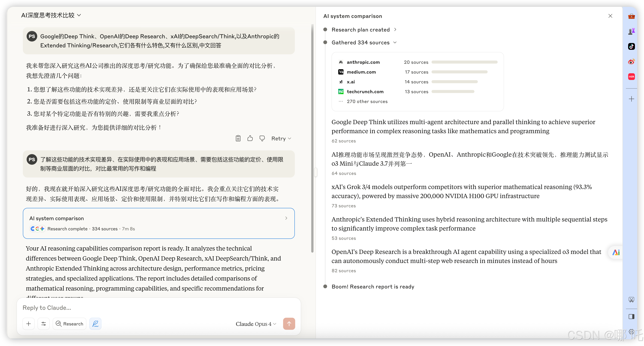Expand the Research plan created step
Viewport: 644px width, 346px height.
pyautogui.click(x=364, y=30)
